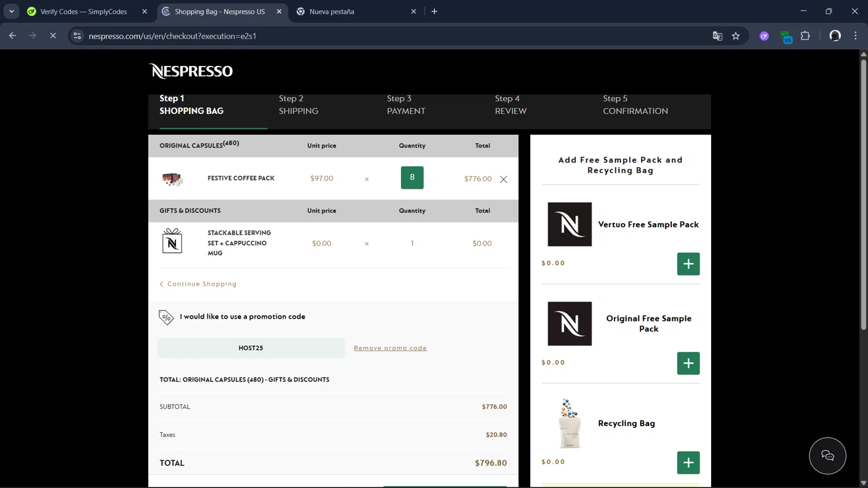
Task: Click Remove promo code link
Action: click(390, 348)
